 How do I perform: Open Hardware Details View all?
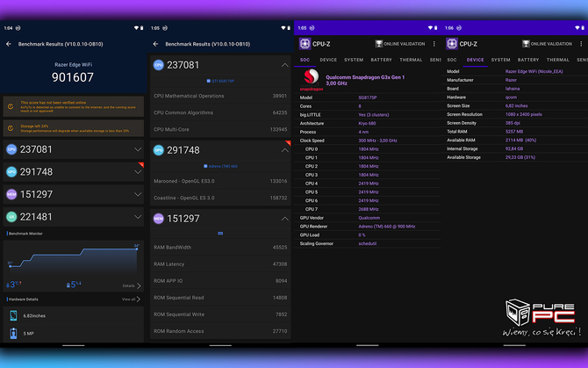coord(131,299)
